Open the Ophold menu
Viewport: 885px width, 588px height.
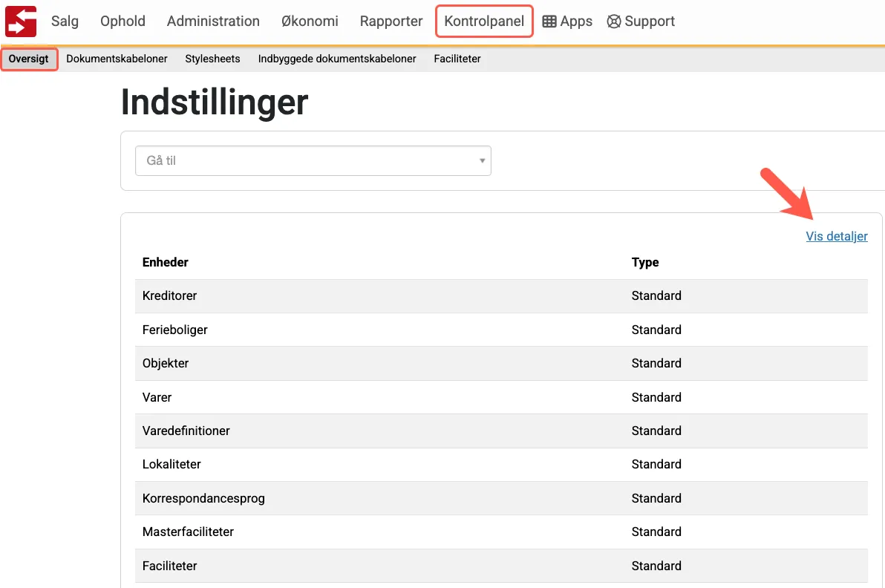click(123, 22)
